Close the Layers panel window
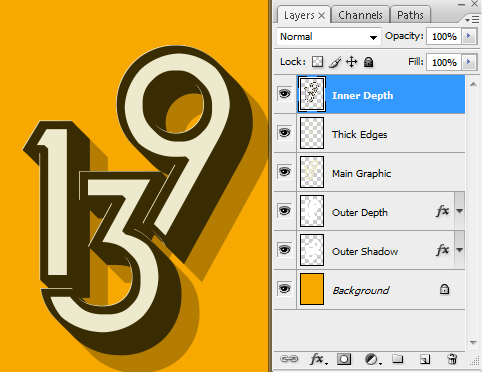Image resolution: width=482 pixels, height=372 pixels. point(475,4)
